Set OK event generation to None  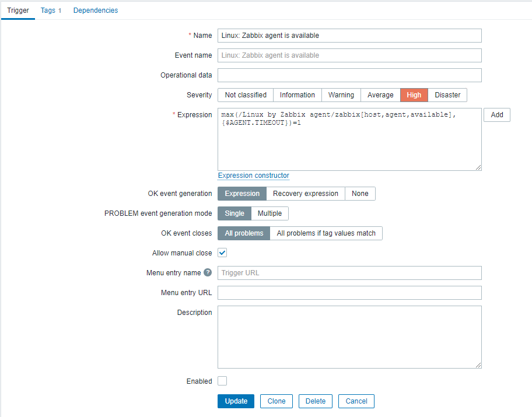360,194
